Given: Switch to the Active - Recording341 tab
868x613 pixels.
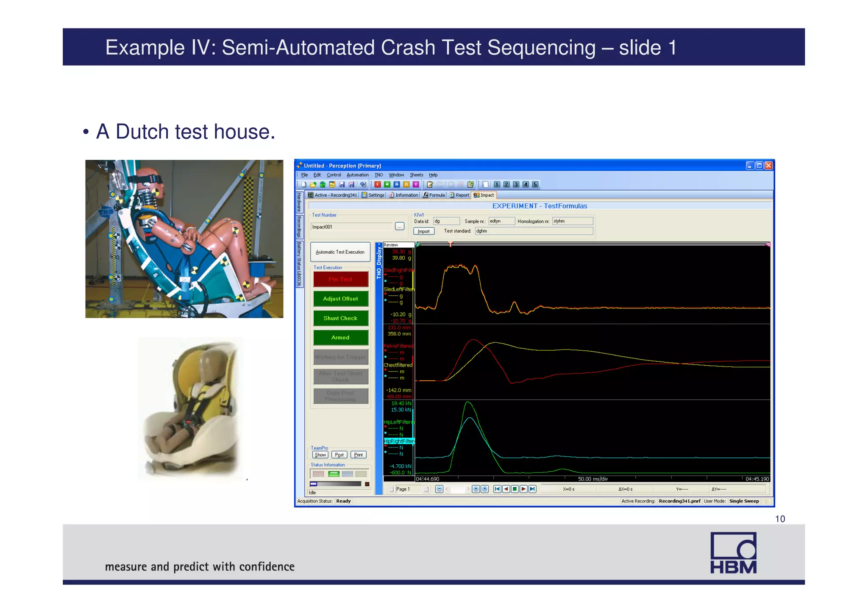Looking at the screenshot, I should click(333, 195).
